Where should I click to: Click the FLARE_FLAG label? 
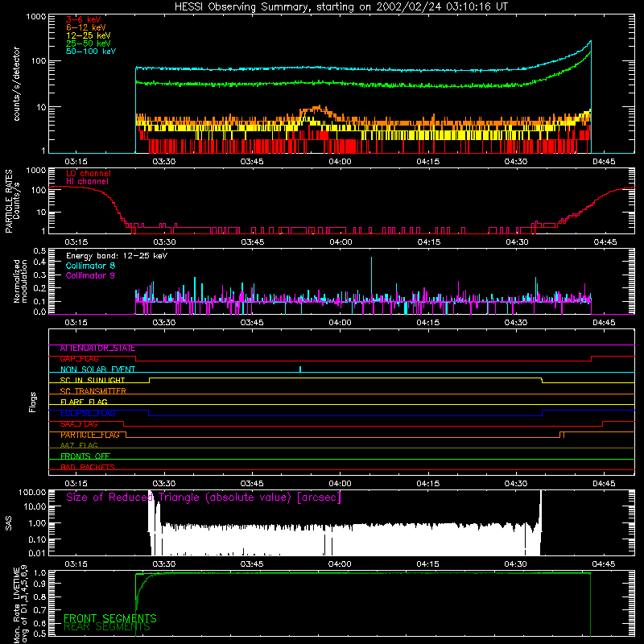pyautogui.click(x=84, y=402)
